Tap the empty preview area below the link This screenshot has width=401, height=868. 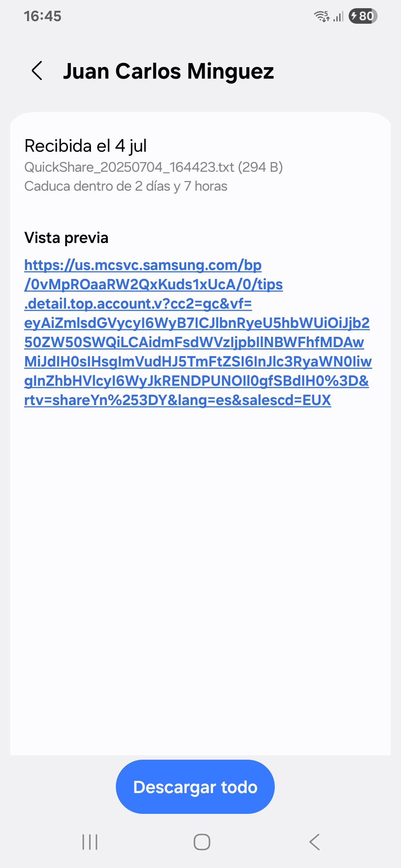pos(200,579)
